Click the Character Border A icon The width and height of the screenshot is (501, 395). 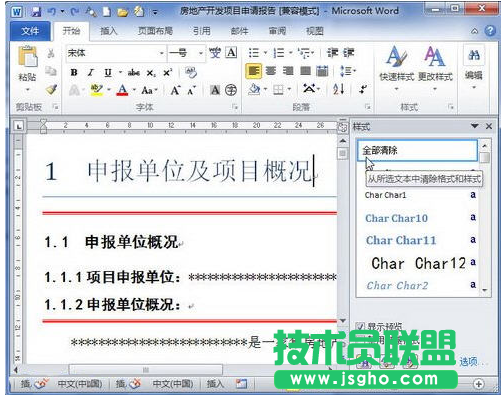(231, 53)
